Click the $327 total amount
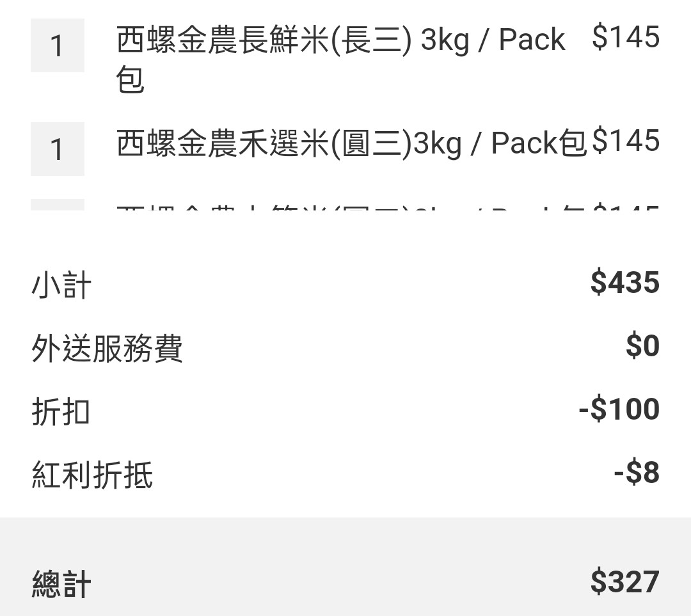Viewport: 691px width, 616px height. pyautogui.click(x=624, y=581)
